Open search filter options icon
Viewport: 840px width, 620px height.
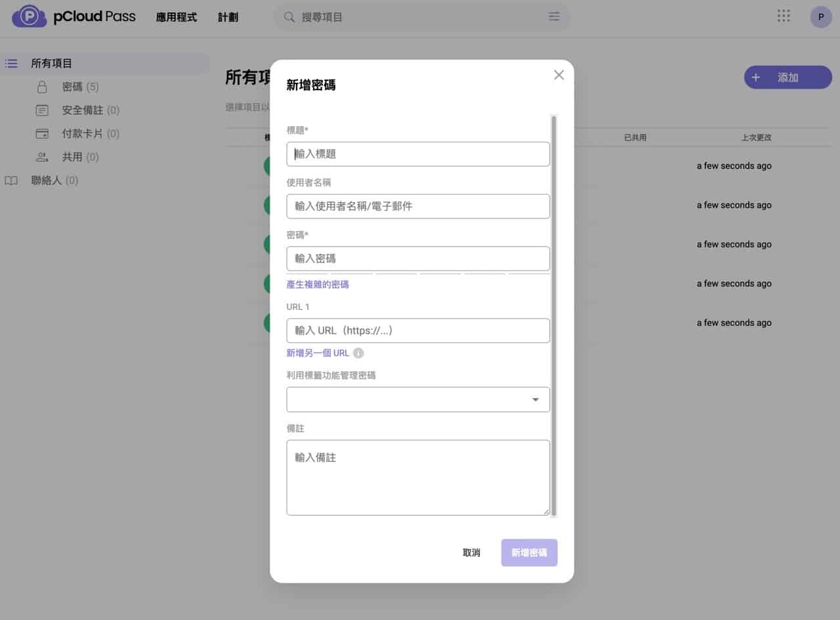[x=554, y=17]
